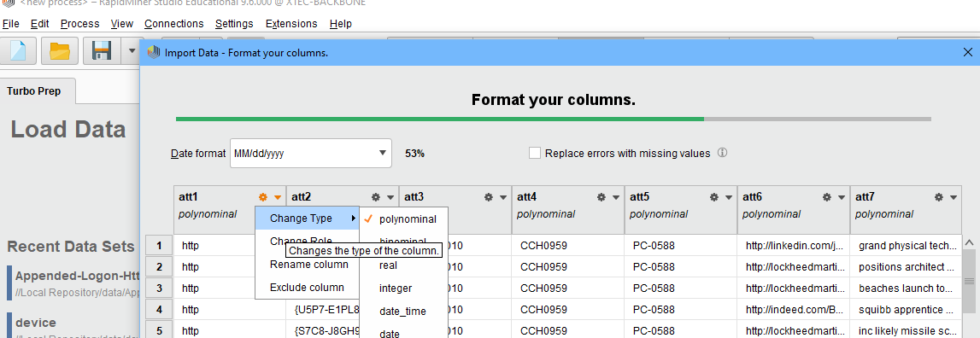Open the att4 column dropdown arrow
The width and height of the screenshot is (980, 338).
(x=616, y=198)
